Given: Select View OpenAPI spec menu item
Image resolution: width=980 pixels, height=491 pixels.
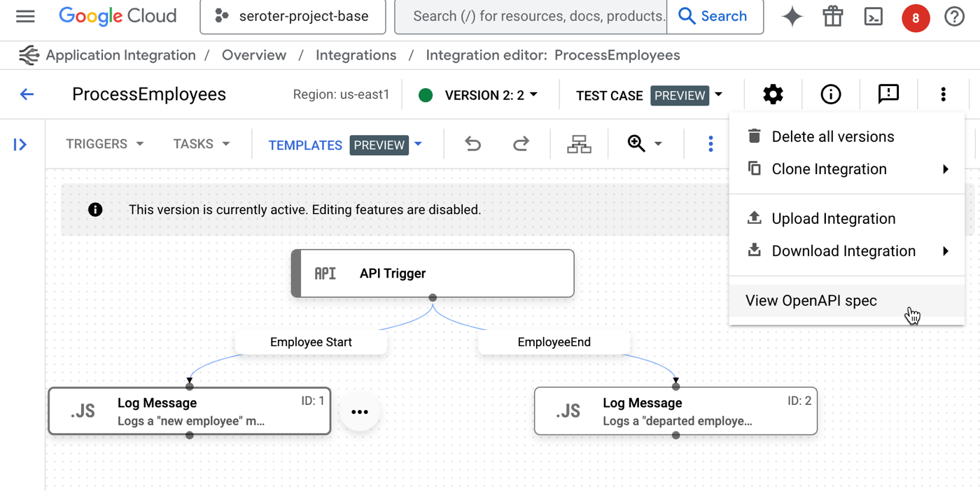Looking at the screenshot, I should pos(811,301).
